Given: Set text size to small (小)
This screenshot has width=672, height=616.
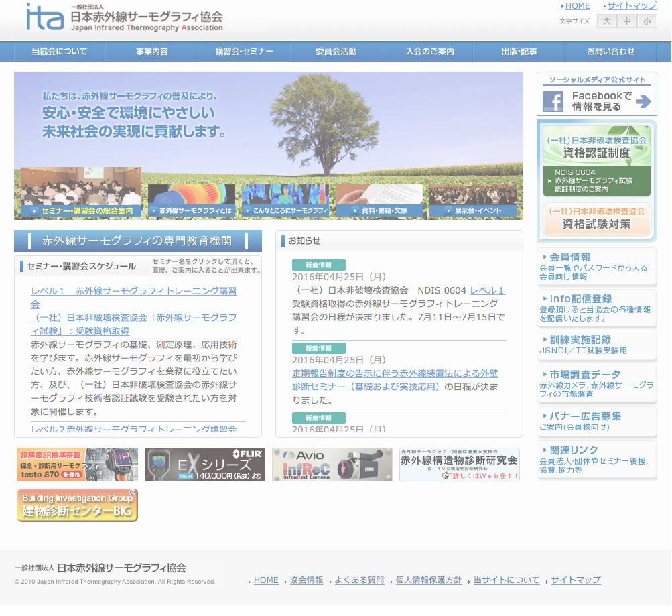Looking at the screenshot, I should (x=647, y=21).
